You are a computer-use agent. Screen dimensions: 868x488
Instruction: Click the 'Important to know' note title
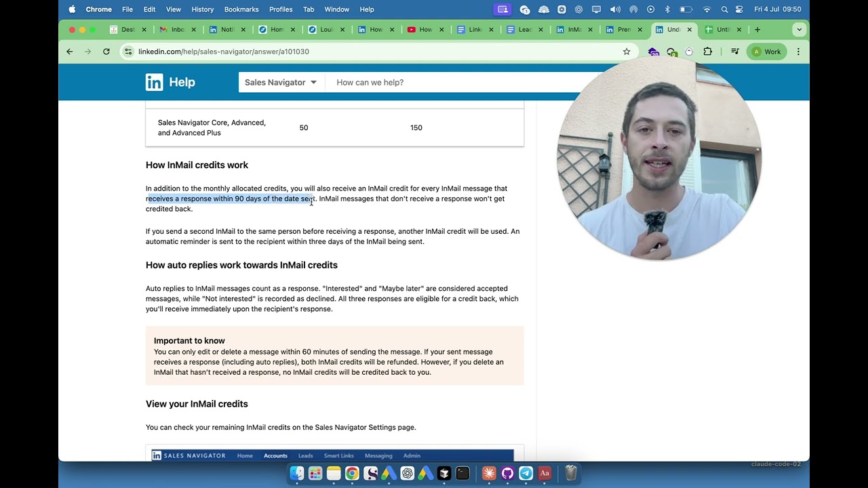point(189,340)
